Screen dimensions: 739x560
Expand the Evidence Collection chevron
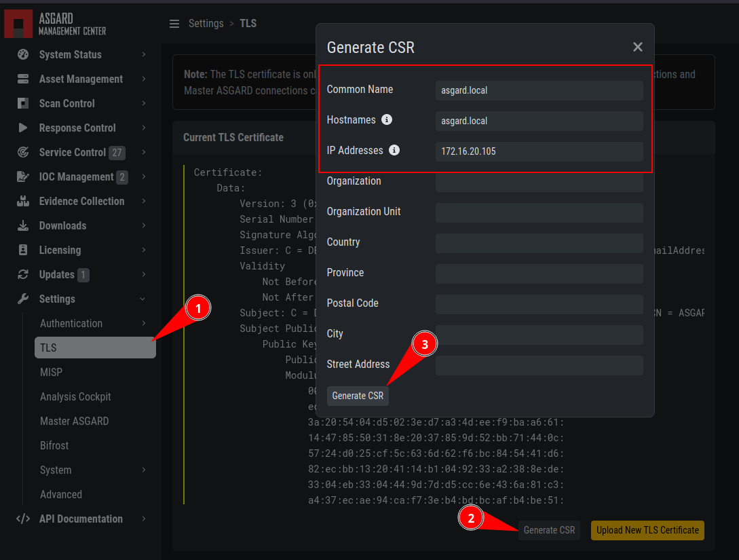144,202
